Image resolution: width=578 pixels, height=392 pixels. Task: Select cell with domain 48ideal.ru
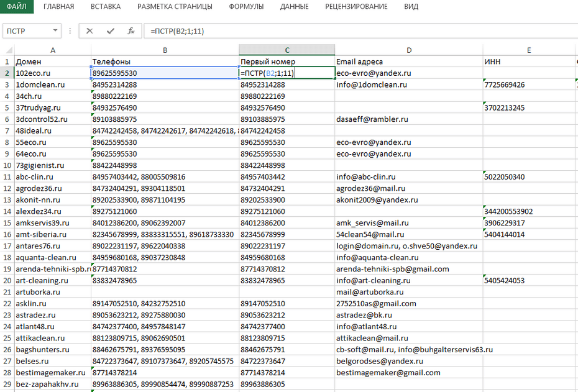[x=53, y=131]
